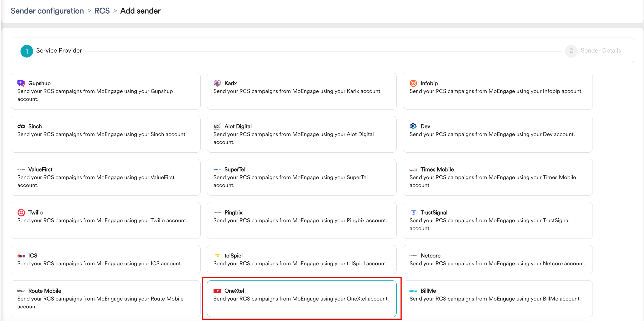Select the Netcore provider card
The height and width of the screenshot is (321, 644).
pos(498,260)
